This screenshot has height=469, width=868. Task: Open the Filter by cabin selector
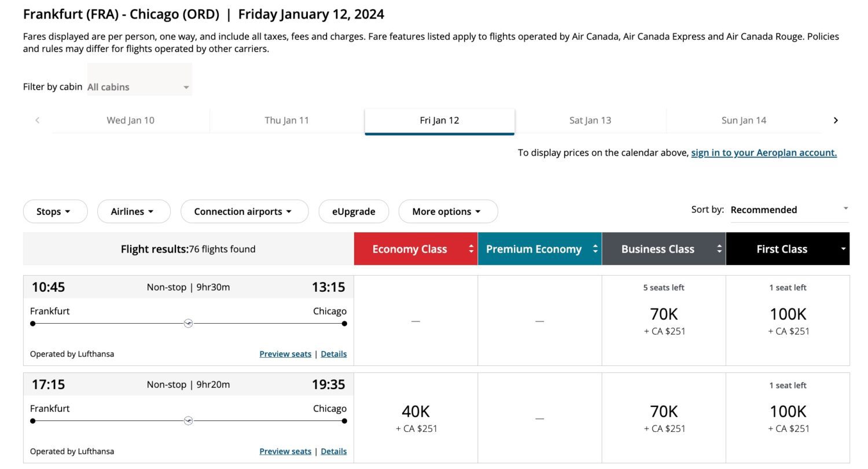[139, 87]
